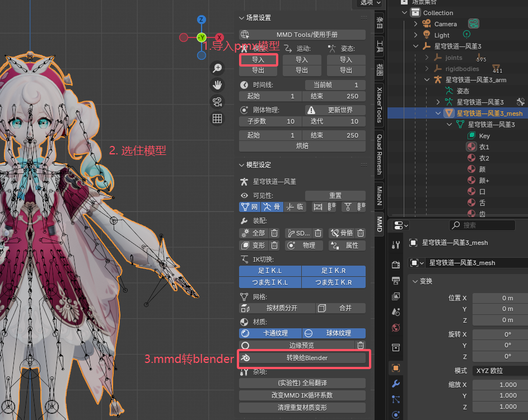Open the Output properties tab icon
The height and width of the screenshot is (420, 528).
pos(396,280)
